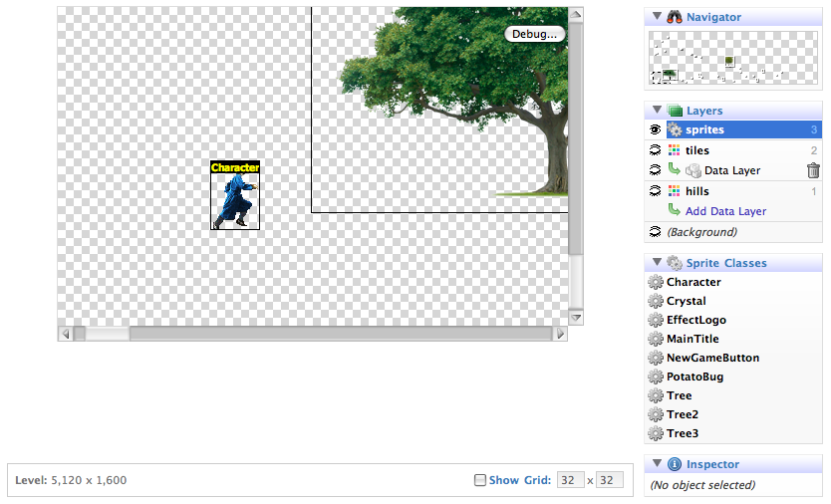Screen dimensions: 831x504
Task: Toggle visibility of the Background layer
Action: click(655, 232)
